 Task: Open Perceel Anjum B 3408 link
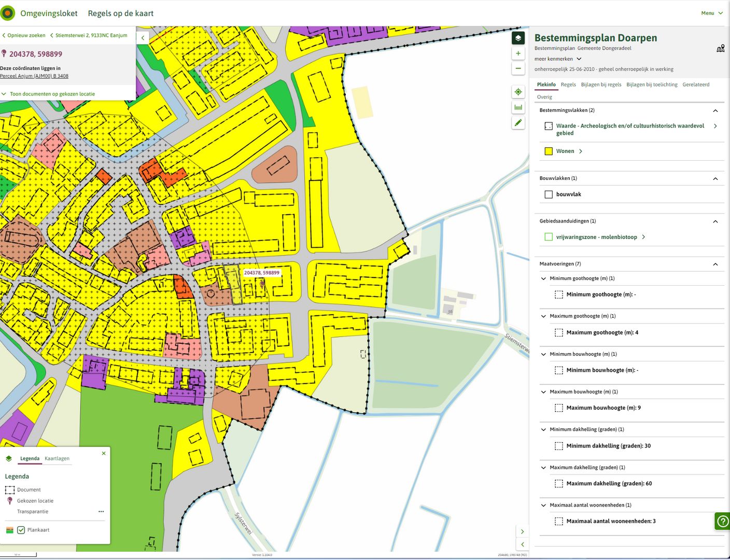click(x=34, y=76)
